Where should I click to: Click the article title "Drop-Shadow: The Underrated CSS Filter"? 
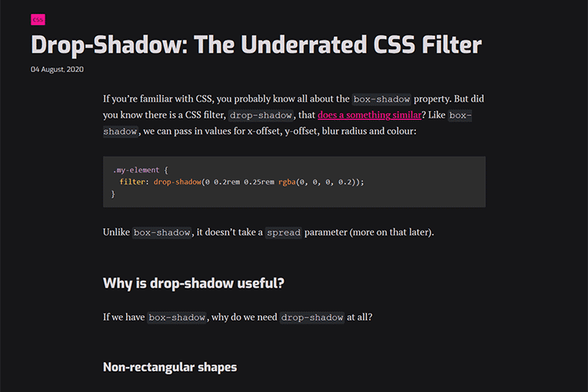coord(256,45)
